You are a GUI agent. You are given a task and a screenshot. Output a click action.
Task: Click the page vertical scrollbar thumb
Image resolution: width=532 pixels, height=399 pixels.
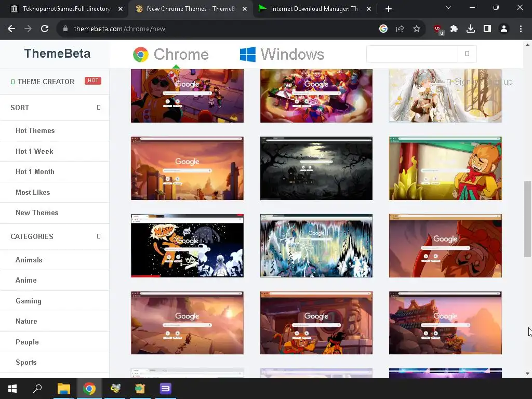(x=527, y=219)
